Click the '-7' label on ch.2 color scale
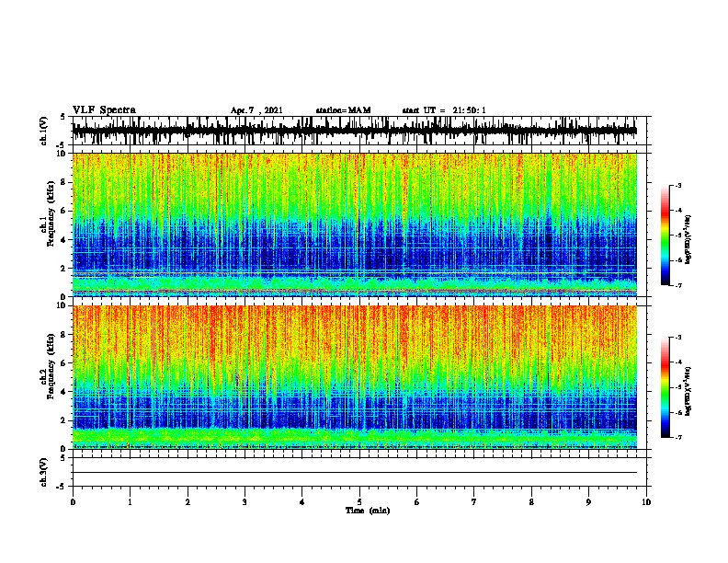The width and height of the screenshot is (728, 563). click(x=677, y=437)
